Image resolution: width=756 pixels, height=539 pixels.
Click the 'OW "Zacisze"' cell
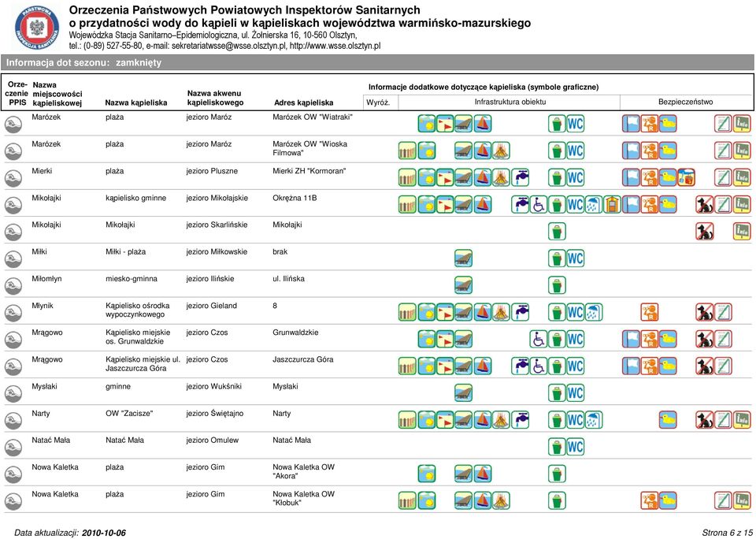pos(128,414)
